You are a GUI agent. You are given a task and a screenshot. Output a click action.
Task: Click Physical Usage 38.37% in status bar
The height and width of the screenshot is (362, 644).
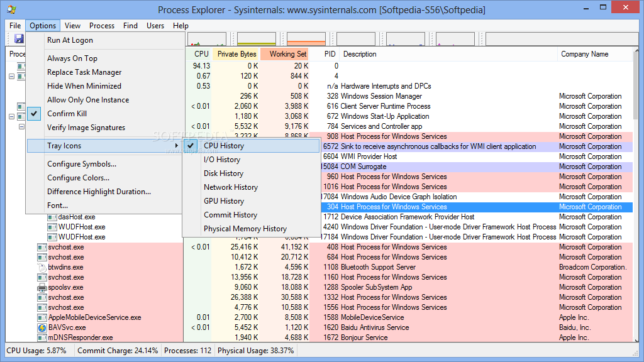pos(256,351)
